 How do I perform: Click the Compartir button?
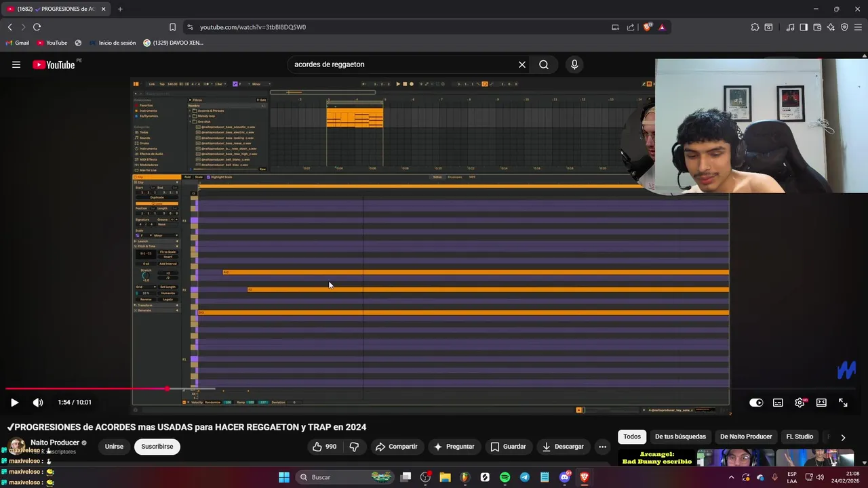pos(396,447)
